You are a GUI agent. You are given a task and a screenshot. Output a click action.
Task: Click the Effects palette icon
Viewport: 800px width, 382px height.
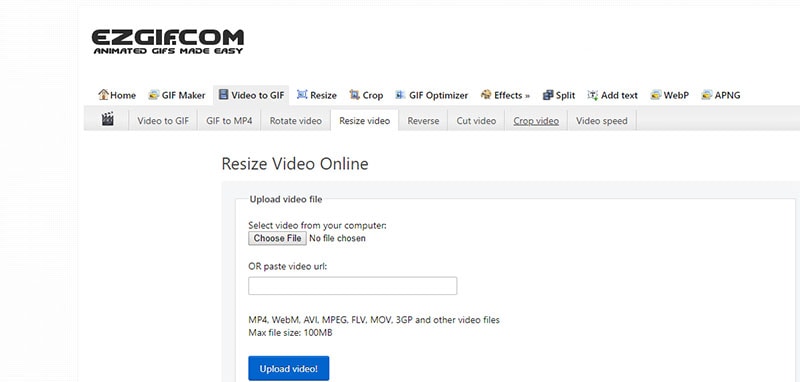point(486,94)
